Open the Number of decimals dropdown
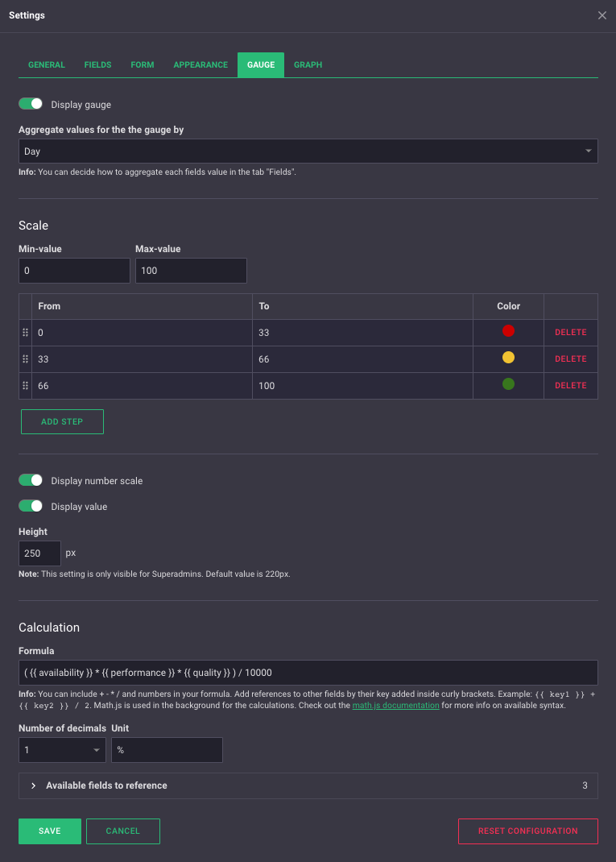Image resolution: width=616 pixels, height=862 pixels. tap(62, 750)
